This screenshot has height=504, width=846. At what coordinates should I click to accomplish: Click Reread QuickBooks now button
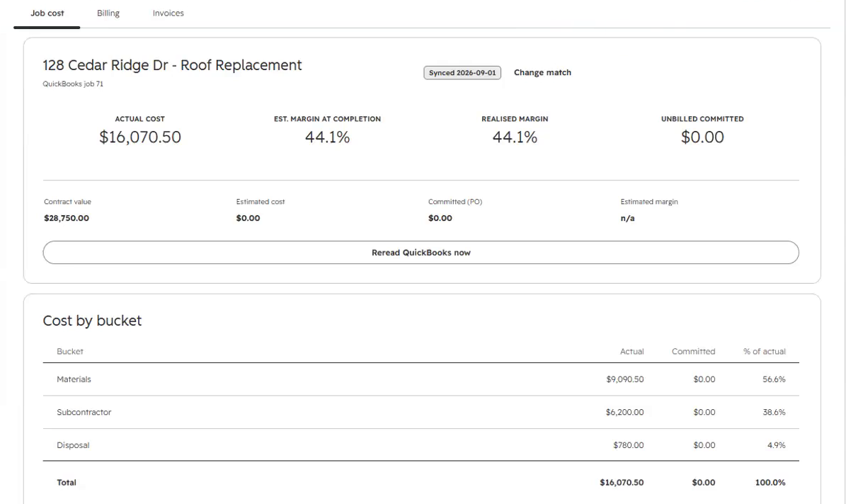[x=421, y=253]
